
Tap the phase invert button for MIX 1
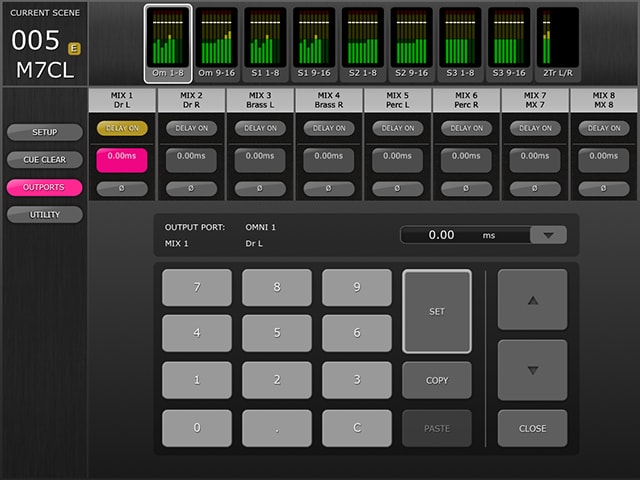click(121, 188)
